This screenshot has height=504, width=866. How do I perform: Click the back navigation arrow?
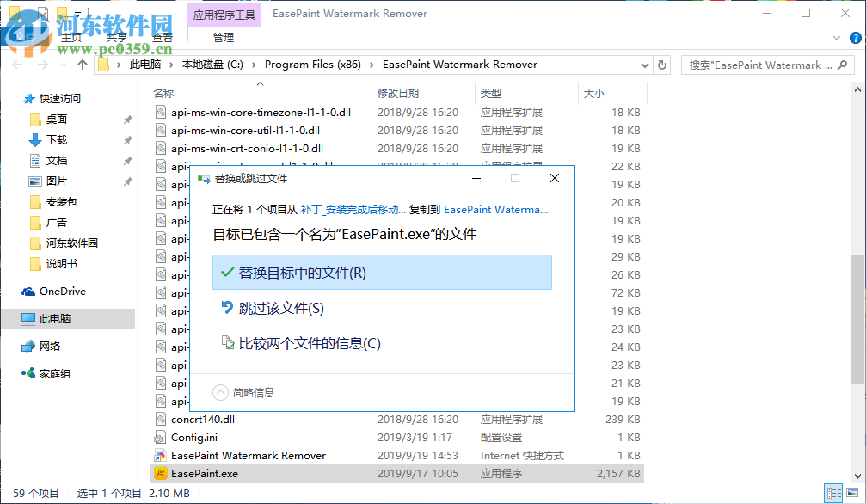point(15,65)
